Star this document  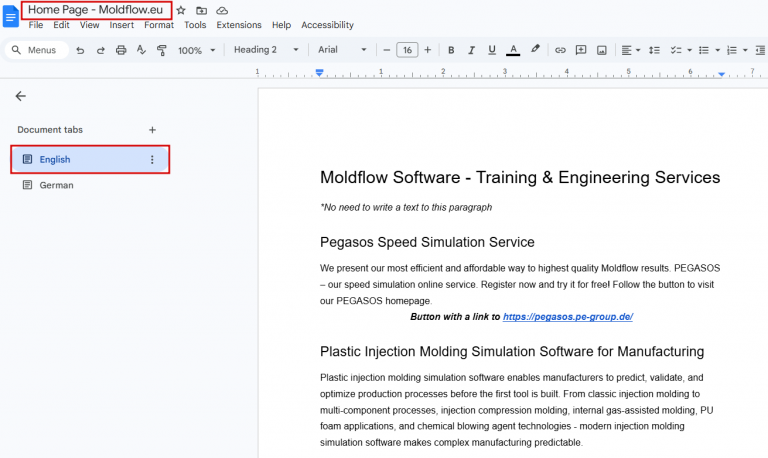tap(181, 10)
